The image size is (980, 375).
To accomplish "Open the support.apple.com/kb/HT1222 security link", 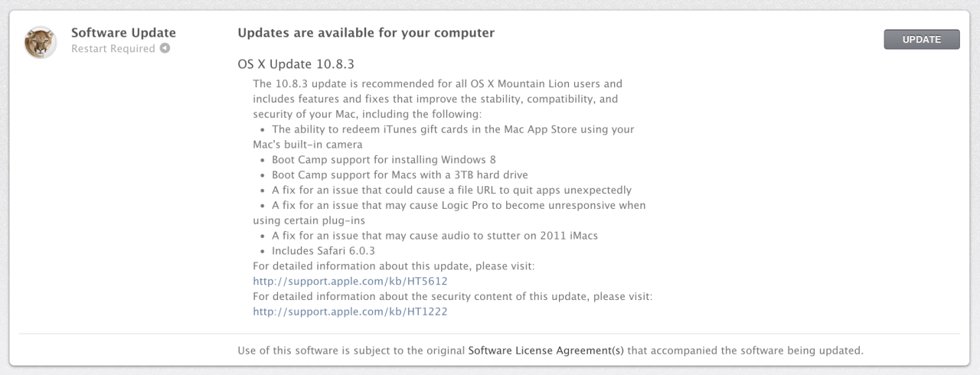I will click(350, 311).
